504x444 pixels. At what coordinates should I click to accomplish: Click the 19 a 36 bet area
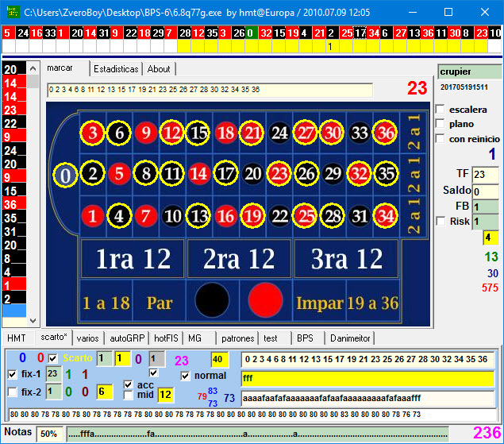click(x=373, y=303)
